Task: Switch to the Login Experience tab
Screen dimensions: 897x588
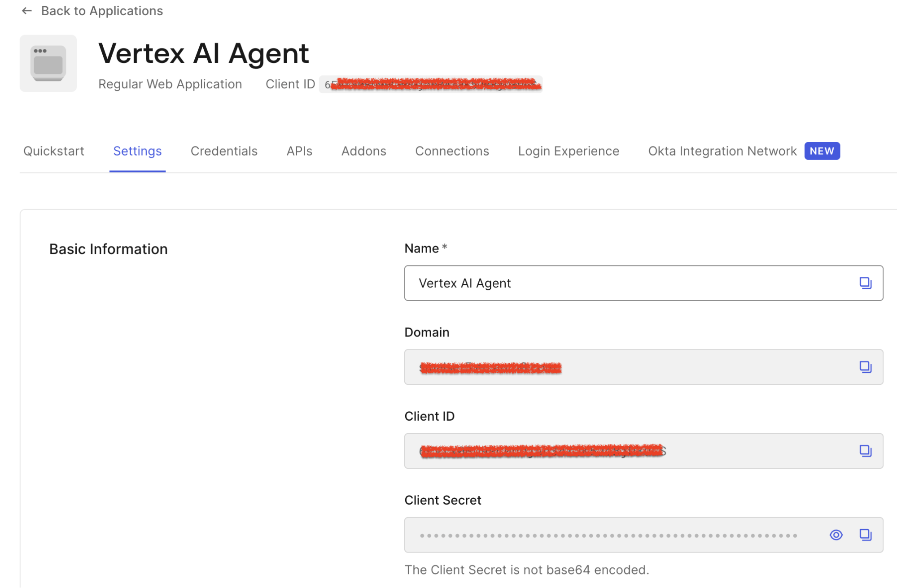Action: point(568,151)
